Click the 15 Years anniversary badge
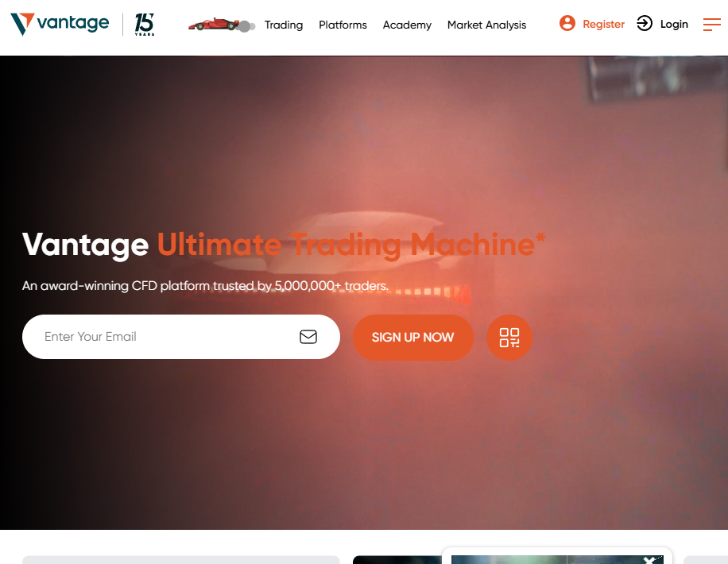Screen dimensions: 728x564 (x=145, y=25)
